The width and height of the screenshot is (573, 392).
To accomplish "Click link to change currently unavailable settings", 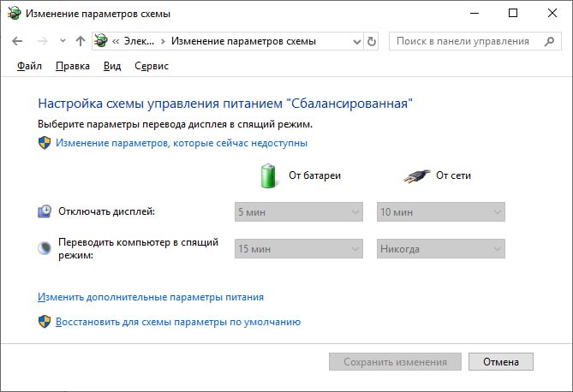I will tap(181, 143).
